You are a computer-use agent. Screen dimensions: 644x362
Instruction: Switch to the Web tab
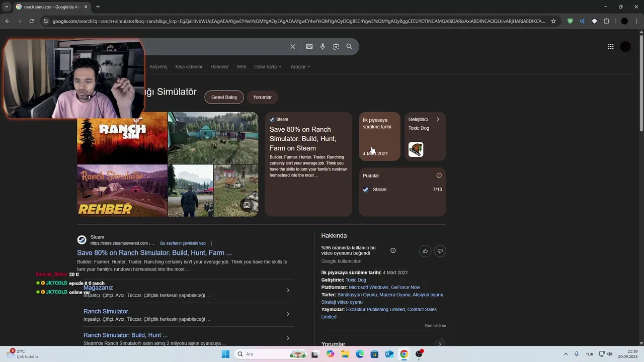click(242, 66)
